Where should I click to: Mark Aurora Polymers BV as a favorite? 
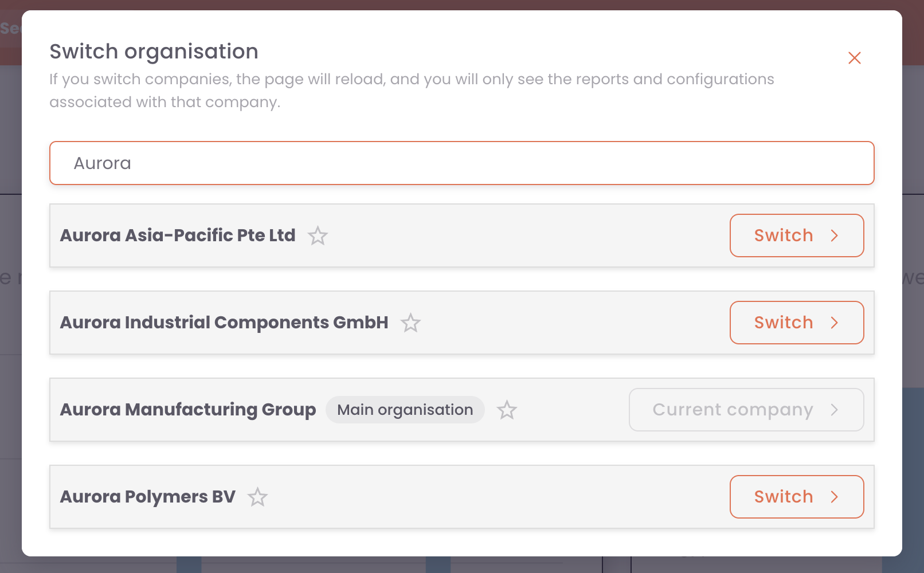(x=257, y=497)
